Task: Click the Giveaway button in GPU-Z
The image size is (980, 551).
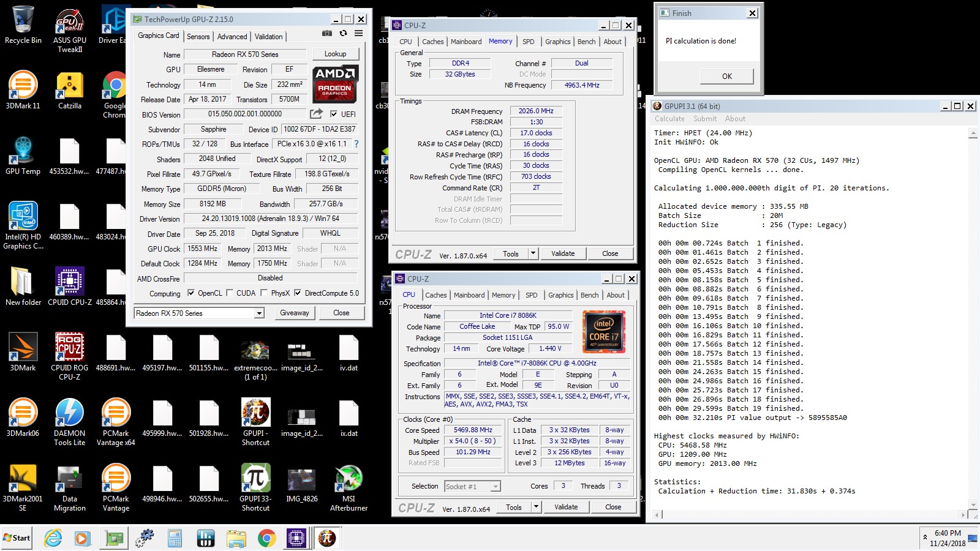Action: point(295,313)
